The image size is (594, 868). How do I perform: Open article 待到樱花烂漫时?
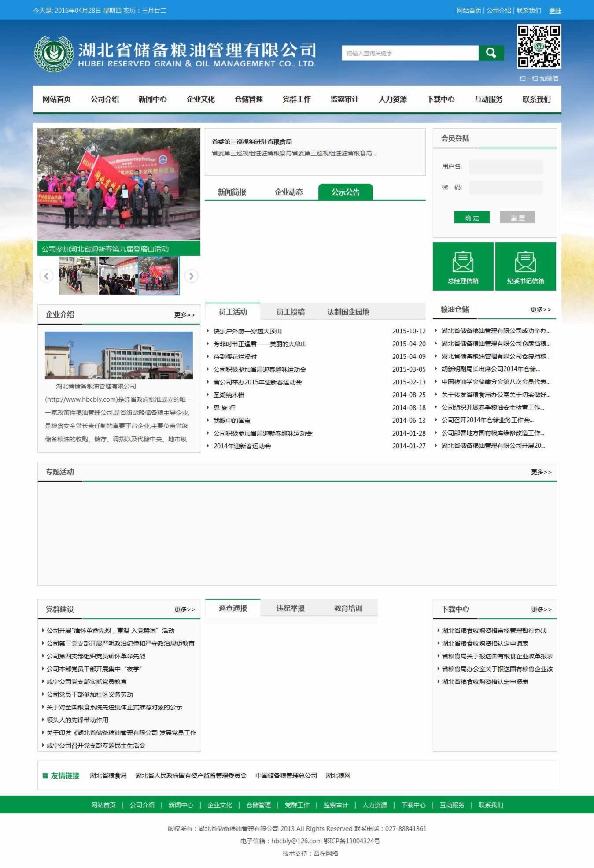[235, 357]
